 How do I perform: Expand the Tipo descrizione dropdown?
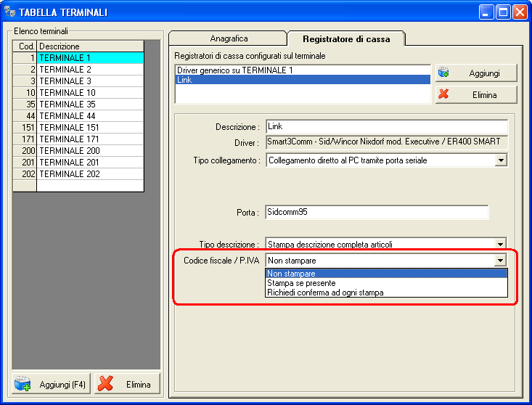500,244
